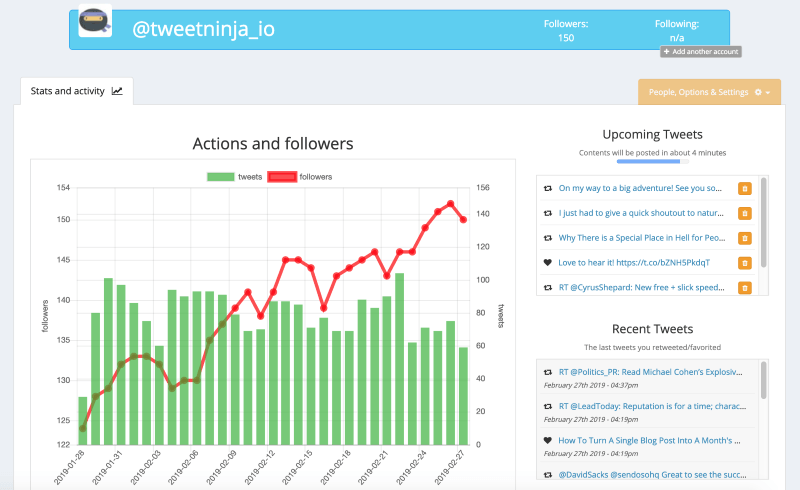Delete the 'On my way to a big adventure' tweet

744,188
